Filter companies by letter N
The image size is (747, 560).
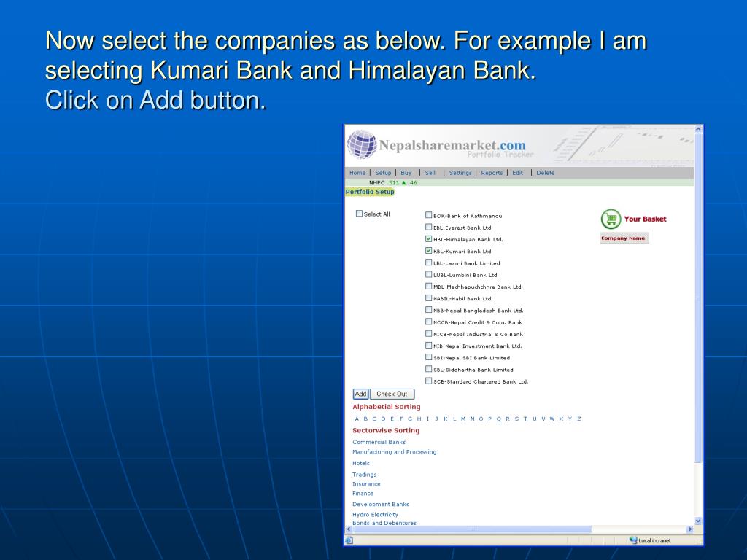point(472,419)
